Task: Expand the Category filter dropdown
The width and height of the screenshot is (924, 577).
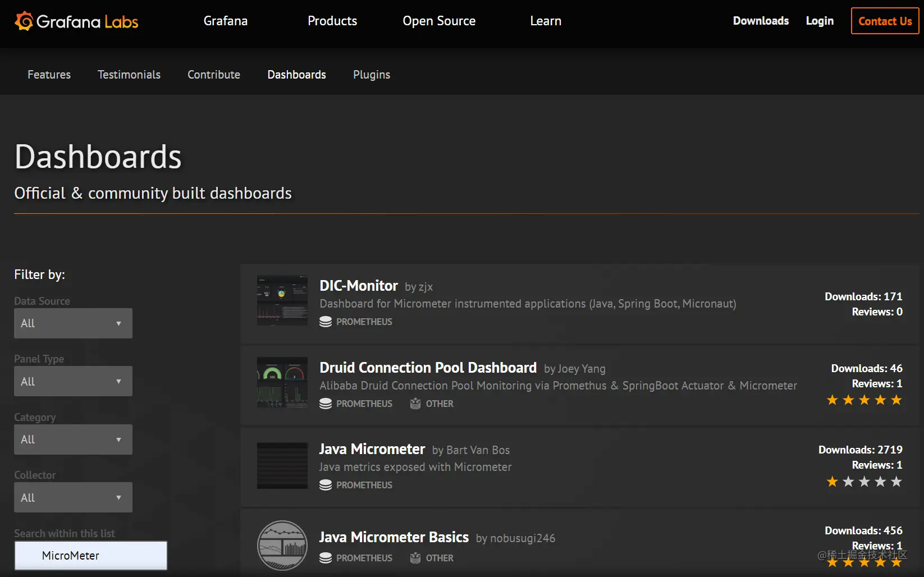Action: click(x=73, y=439)
